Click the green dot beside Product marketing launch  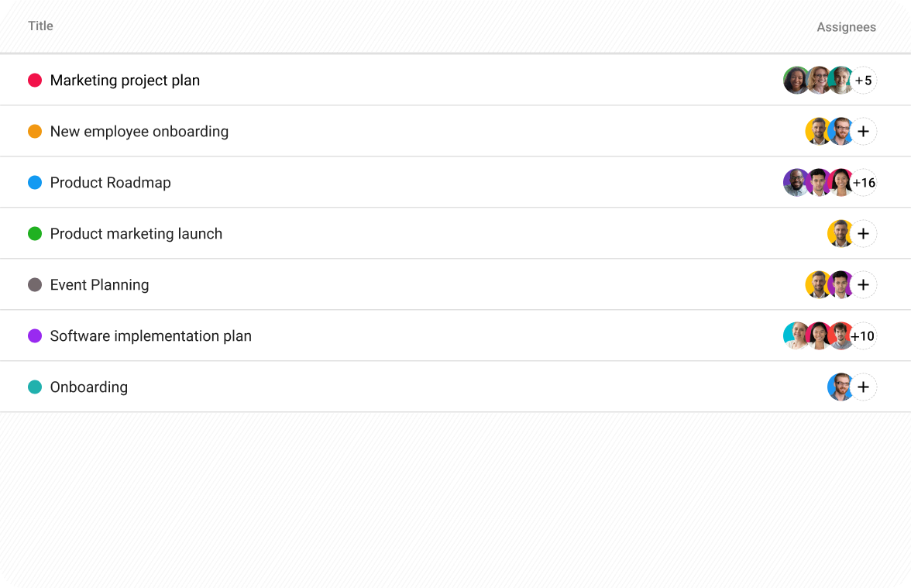pos(35,233)
